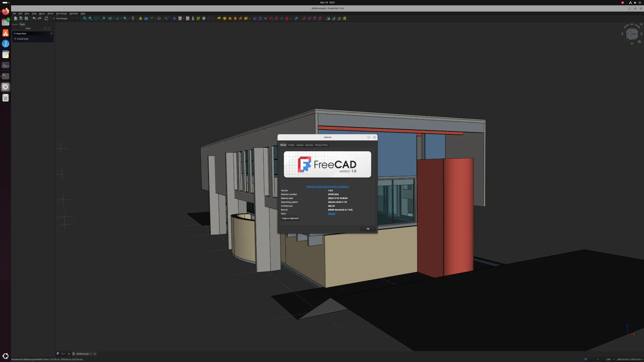The width and height of the screenshot is (644, 362).
Task: Click the What's This help cursor icon
Action: (x=167, y=18)
